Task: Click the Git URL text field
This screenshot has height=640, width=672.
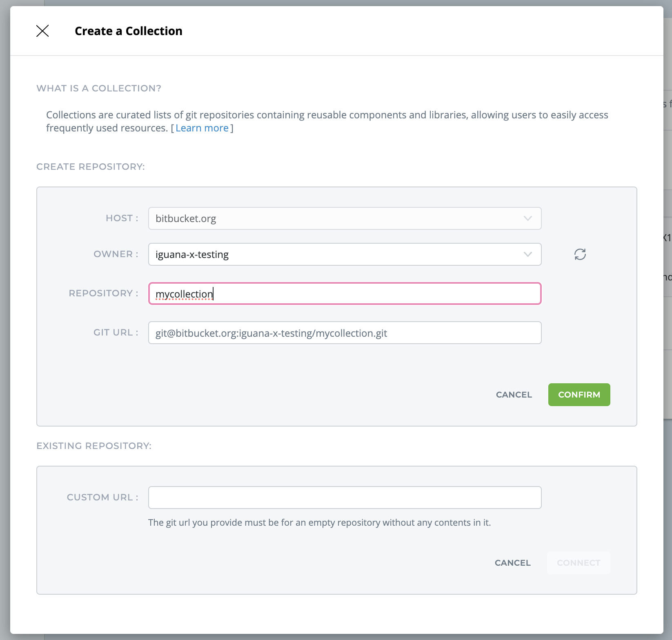Action: coord(344,333)
